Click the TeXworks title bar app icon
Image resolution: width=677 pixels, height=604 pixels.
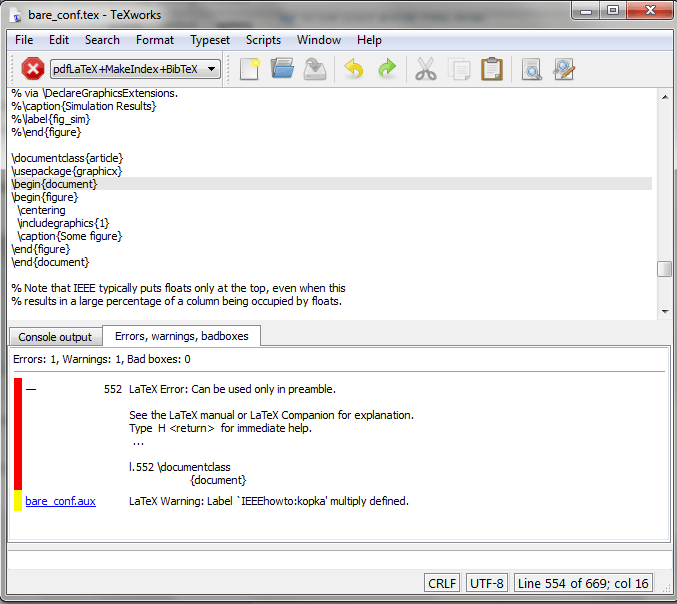tap(16, 16)
